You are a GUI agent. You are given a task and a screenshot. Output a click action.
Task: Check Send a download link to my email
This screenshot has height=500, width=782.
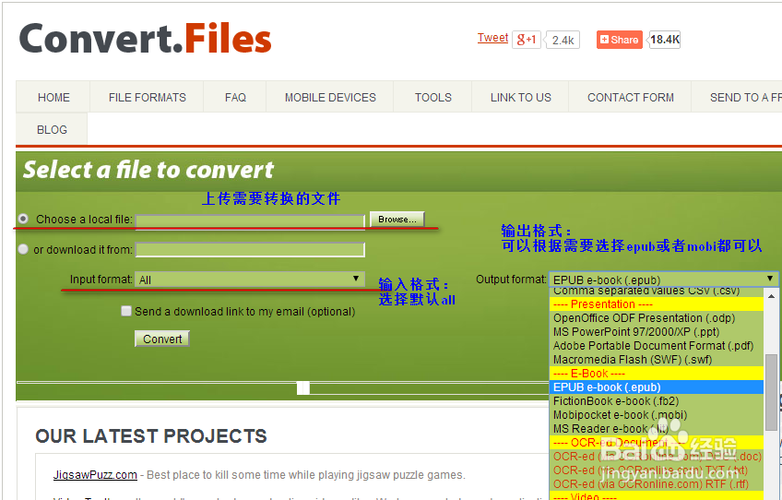(126, 311)
